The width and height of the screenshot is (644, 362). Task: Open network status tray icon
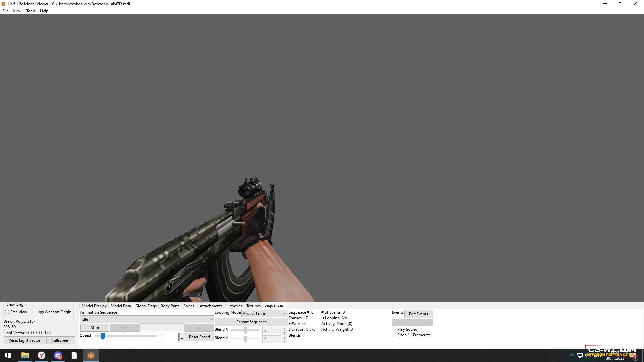pyautogui.click(x=580, y=355)
